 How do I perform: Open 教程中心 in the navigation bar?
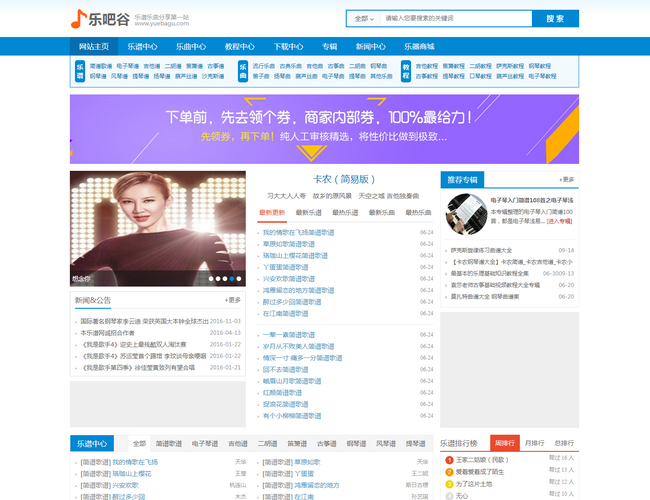pyautogui.click(x=240, y=46)
